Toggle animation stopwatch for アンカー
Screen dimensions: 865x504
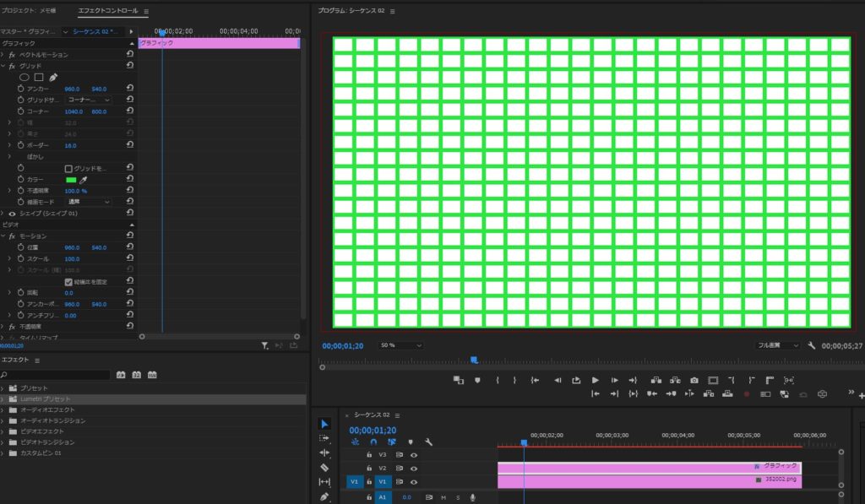pyautogui.click(x=21, y=89)
